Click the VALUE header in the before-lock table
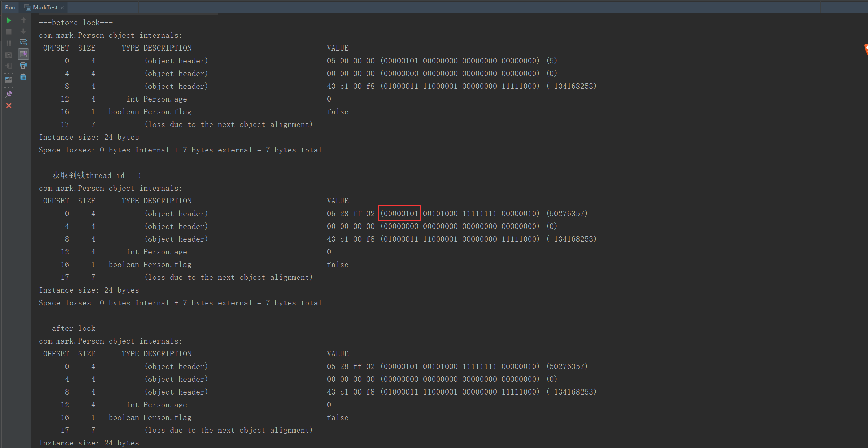The image size is (868, 448). pyautogui.click(x=338, y=48)
